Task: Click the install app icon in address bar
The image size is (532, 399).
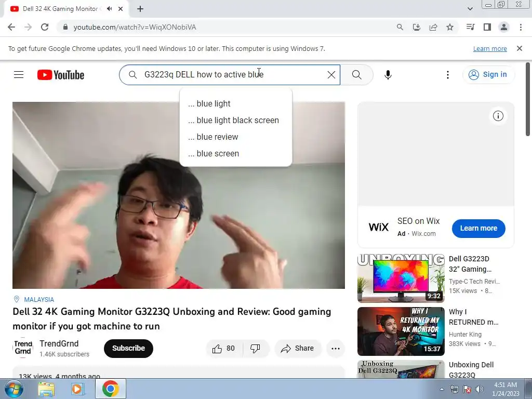Action: (x=416, y=27)
